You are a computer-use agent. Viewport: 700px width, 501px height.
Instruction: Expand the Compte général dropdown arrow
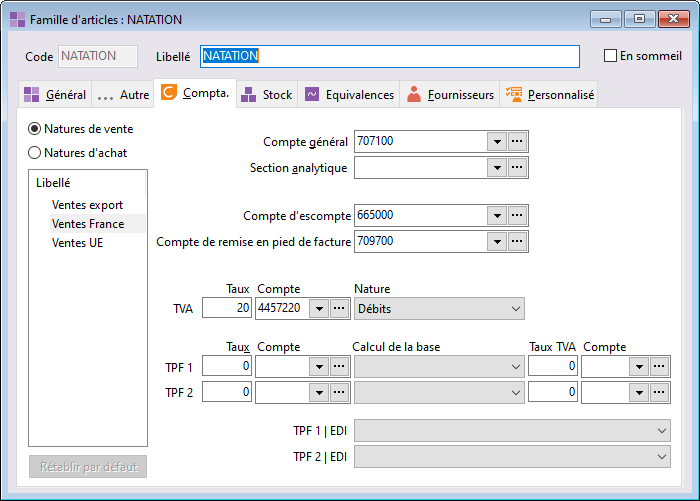tap(497, 142)
